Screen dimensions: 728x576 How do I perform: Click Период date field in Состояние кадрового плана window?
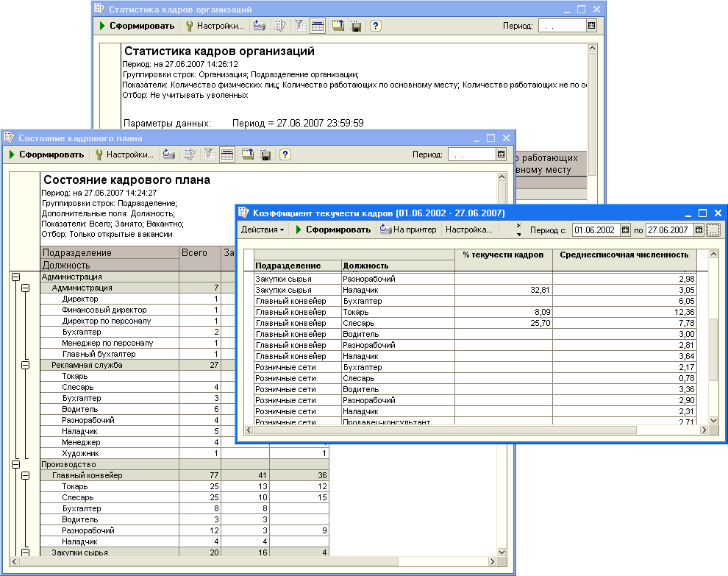click(x=471, y=154)
